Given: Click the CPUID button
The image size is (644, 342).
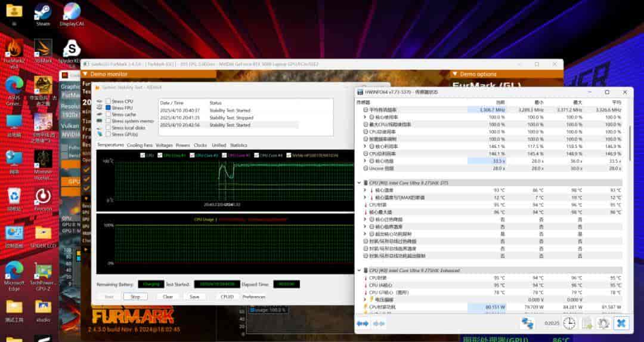Looking at the screenshot, I should click(227, 297).
